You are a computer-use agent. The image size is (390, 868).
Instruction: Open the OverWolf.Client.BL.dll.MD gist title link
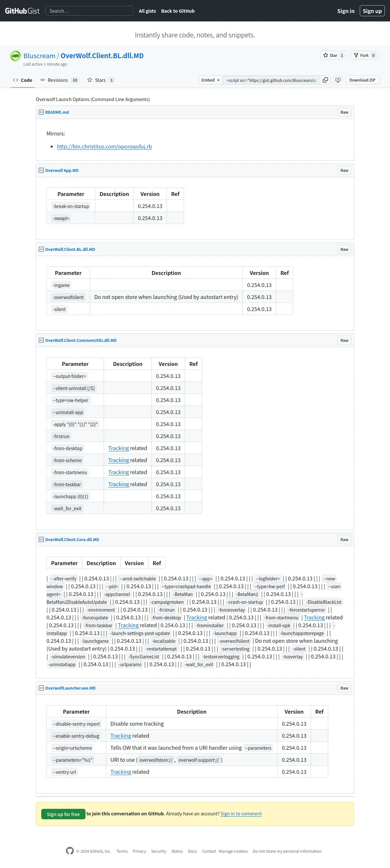pyautogui.click(x=102, y=56)
